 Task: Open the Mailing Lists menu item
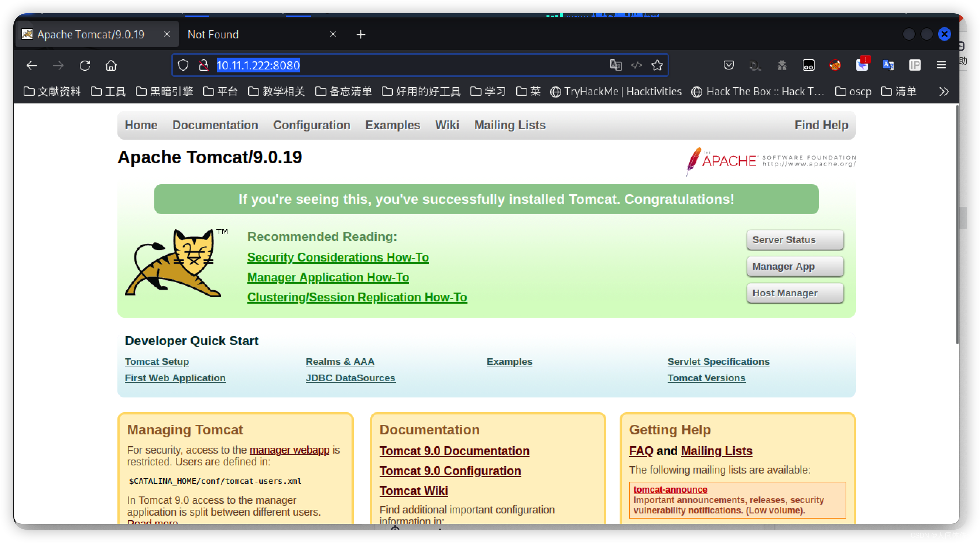click(x=510, y=125)
